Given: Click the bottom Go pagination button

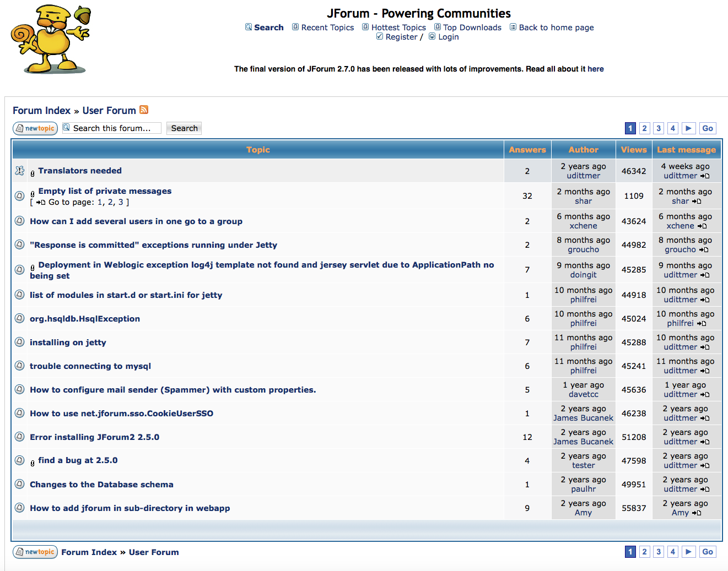Looking at the screenshot, I should tap(708, 552).
